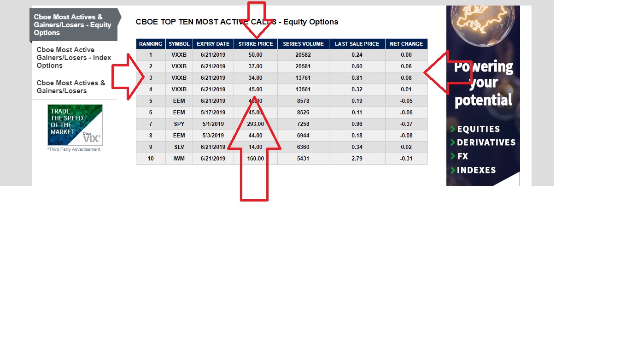644x344 pixels.
Task: Select the SLV symbol cell
Action: (179, 147)
